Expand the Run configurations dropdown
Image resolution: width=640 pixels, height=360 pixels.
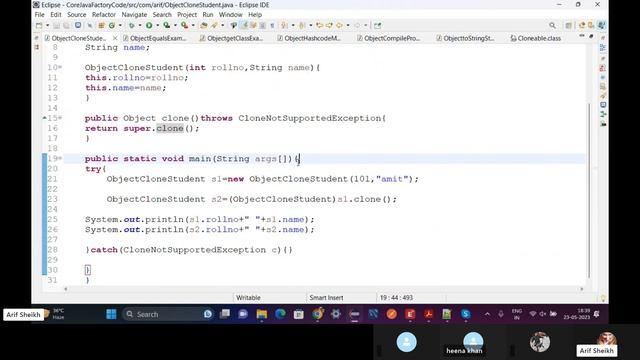click(x=157, y=25)
